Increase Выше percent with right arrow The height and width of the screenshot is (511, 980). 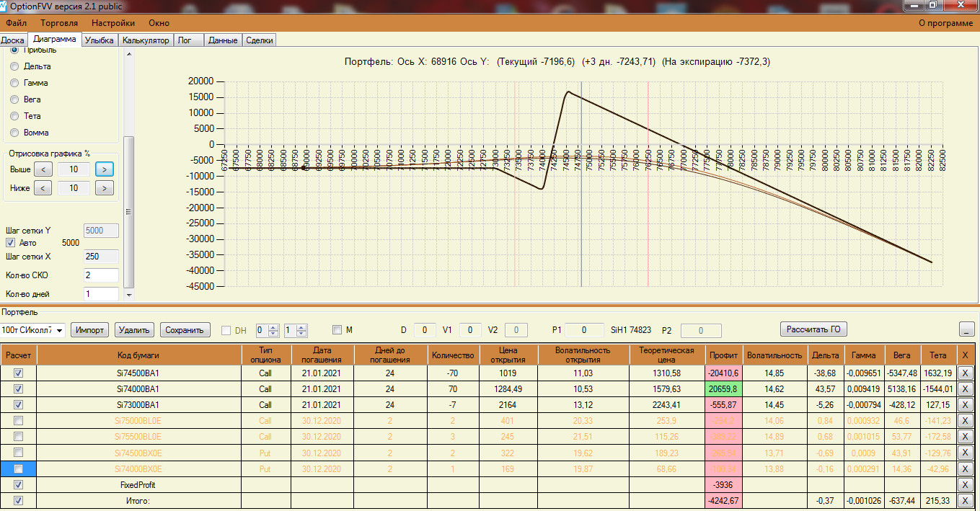point(105,169)
